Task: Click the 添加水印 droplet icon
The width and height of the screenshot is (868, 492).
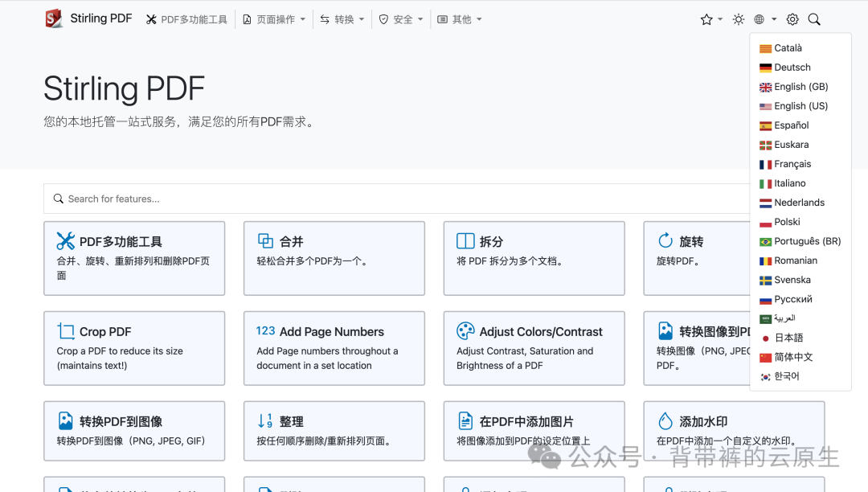Action: coord(665,420)
